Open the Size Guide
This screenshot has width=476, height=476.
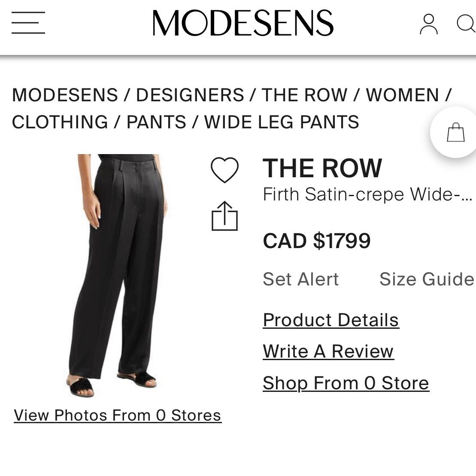pyautogui.click(x=426, y=279)
